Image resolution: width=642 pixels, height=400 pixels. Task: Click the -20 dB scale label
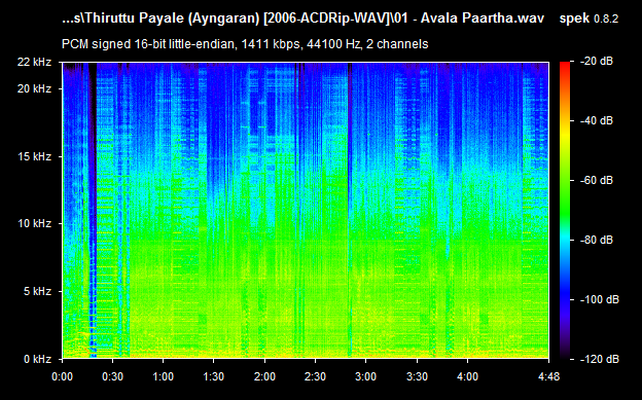click(597, 61)
